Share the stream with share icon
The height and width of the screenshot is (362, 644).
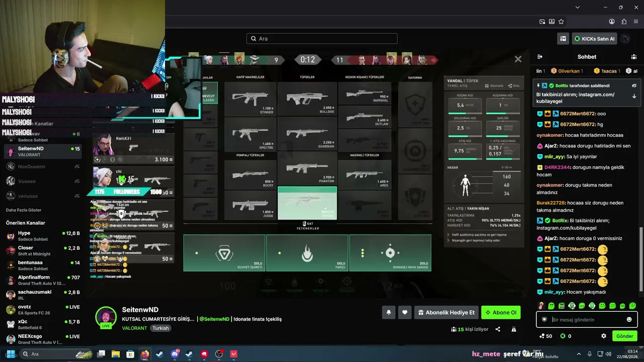[x=498, y=329]
